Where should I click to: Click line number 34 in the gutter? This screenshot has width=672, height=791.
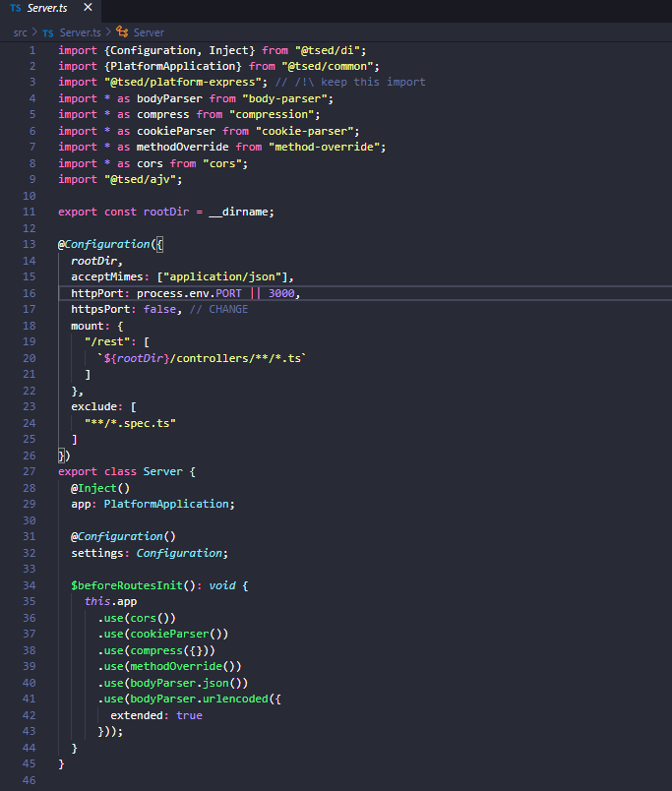30,585
